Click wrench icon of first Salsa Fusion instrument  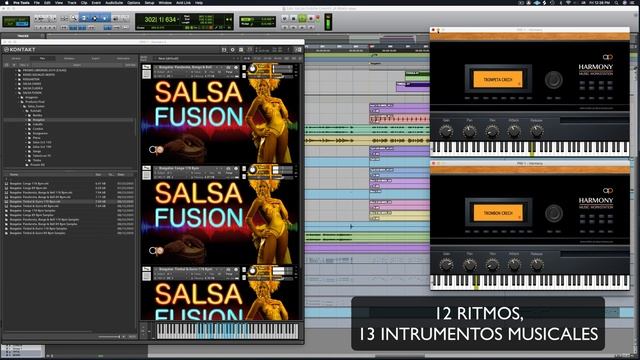click(x=146, y=67)
